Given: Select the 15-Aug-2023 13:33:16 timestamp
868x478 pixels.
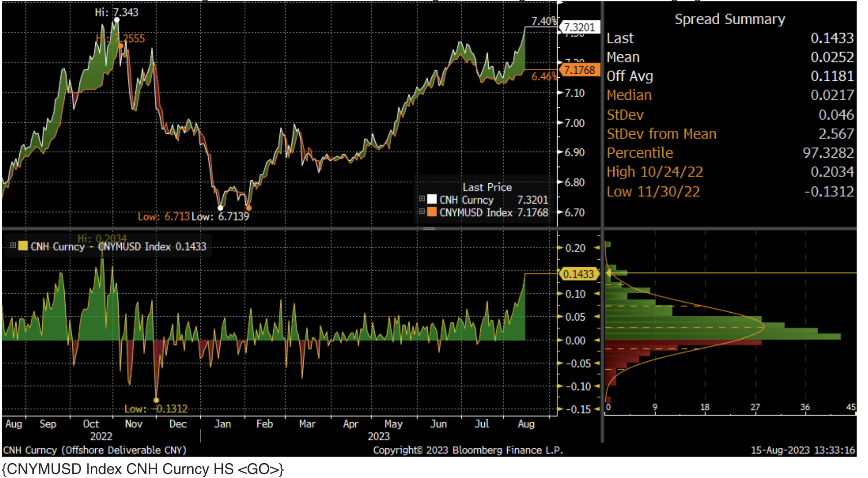Looking at the screenshot, I should click(803, 450).
